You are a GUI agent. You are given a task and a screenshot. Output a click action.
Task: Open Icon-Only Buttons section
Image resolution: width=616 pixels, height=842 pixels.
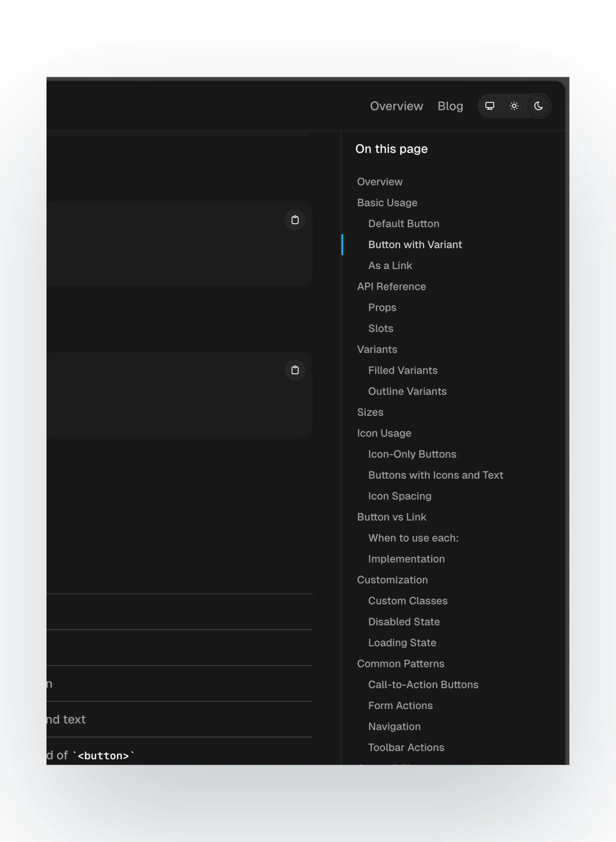pyautogui.click(x=412, y=454)
